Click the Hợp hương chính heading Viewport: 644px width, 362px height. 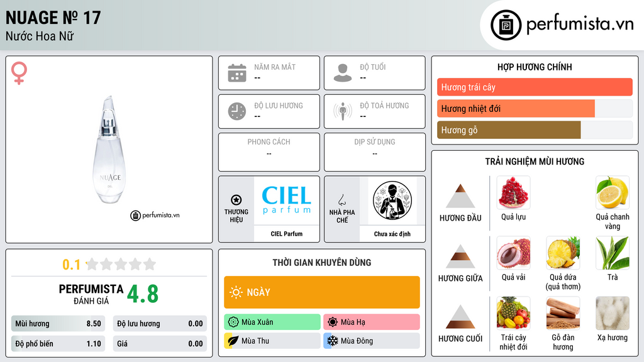click(x=535, y=67)
